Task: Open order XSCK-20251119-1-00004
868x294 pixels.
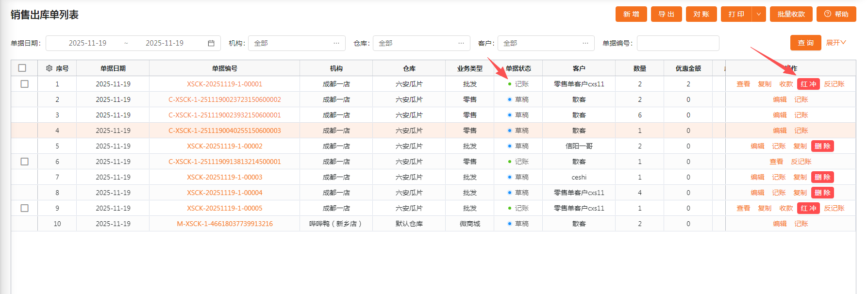Action: pyautogui.click(x=225, y=193)
